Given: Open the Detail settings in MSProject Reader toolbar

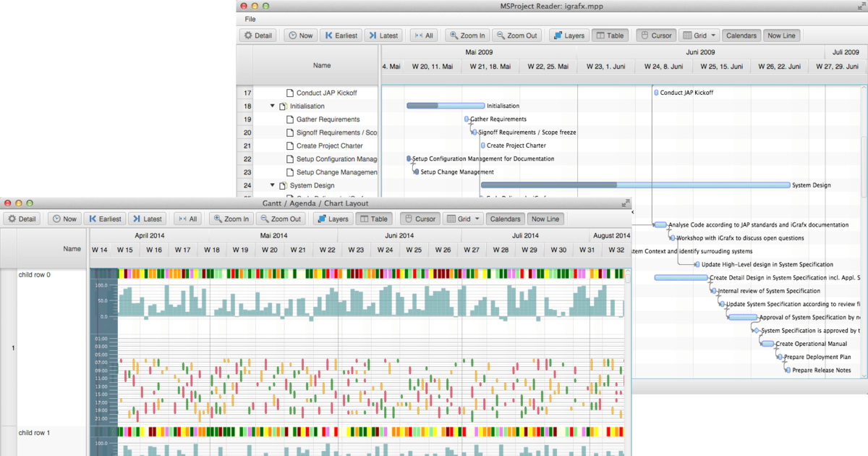Looking at the screenshot, I should tap(258, 35).
